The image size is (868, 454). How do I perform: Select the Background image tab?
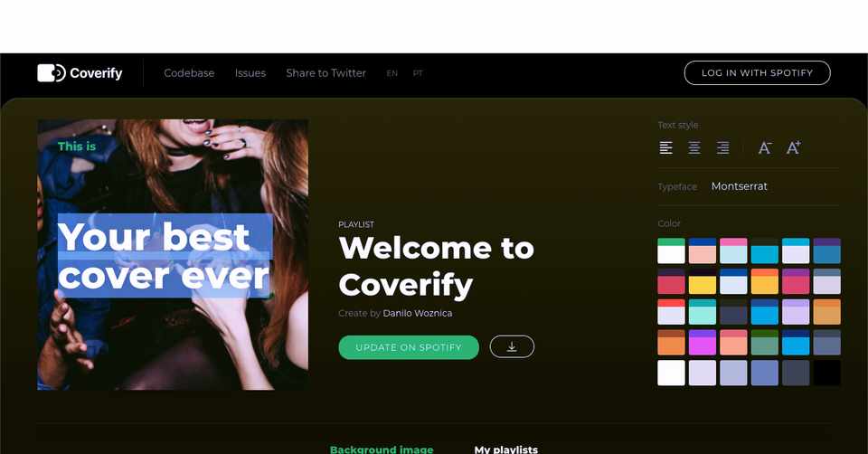coord(382,449)
